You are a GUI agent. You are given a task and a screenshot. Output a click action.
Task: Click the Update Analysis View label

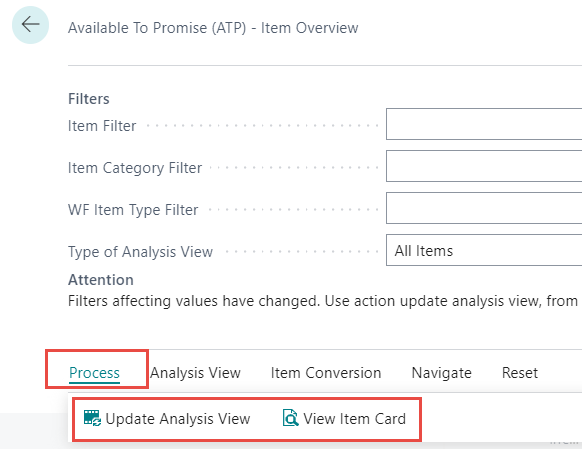tap(178, 419)
